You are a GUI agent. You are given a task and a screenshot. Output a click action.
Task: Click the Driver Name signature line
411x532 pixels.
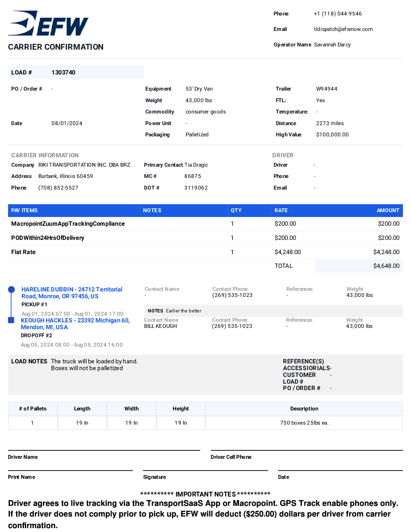click(104, 450)
